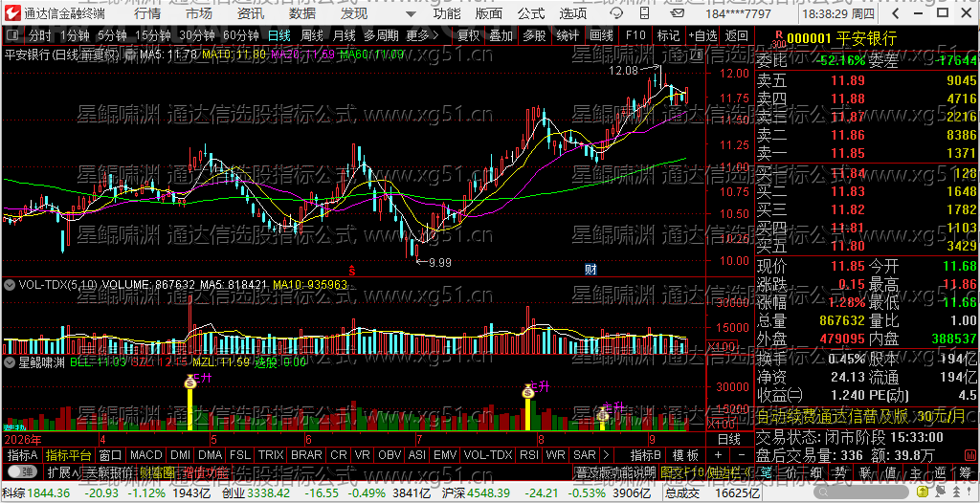980x503 pixels.
Task: Click the 返回 return button
Action: [738, 35]
